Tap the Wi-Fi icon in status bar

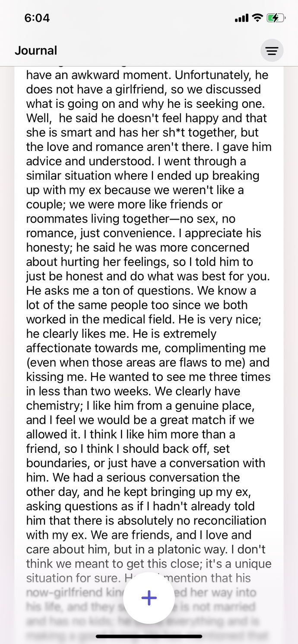coord(257,18)
